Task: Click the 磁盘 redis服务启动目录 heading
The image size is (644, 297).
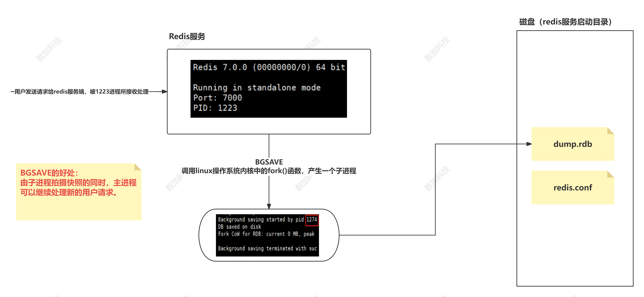Action: click(x=566, y=22)
